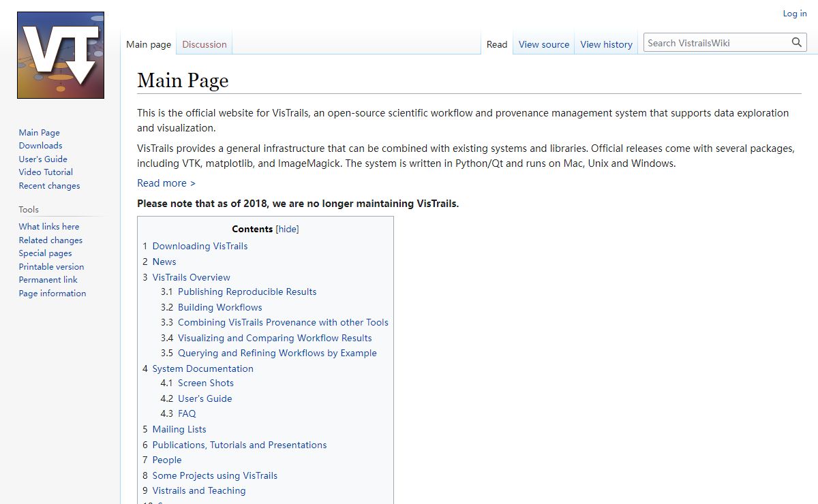
Task: Click the magnifier search icon
Action: [797, 42]
